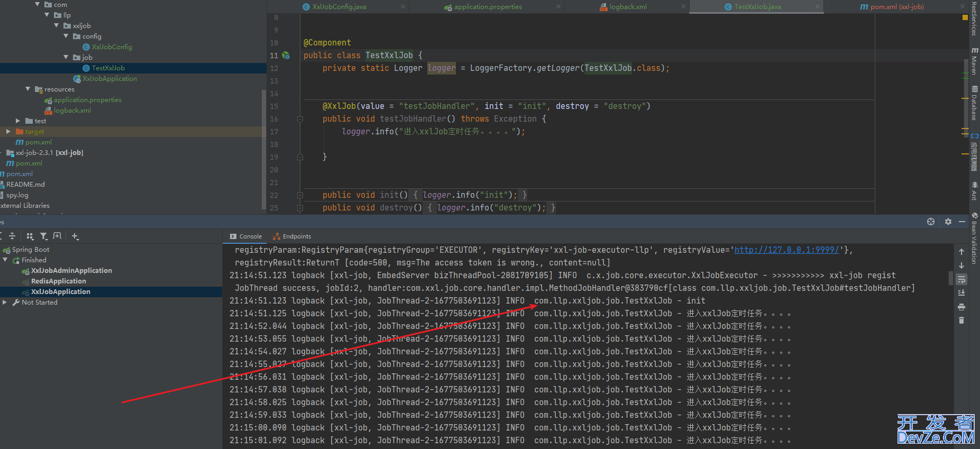Select RedisApplication in Services tree
Screen dimensions: 980x449
(58, 281)
